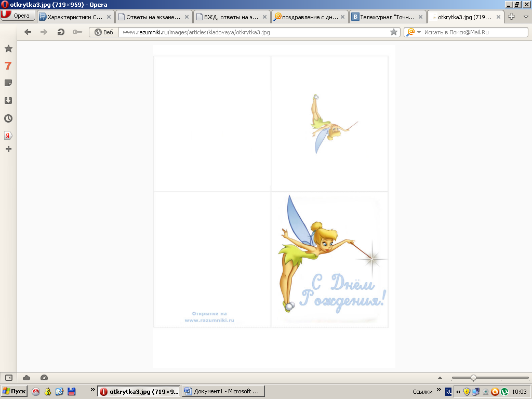Launch the blue e quick launch icon

59,392
